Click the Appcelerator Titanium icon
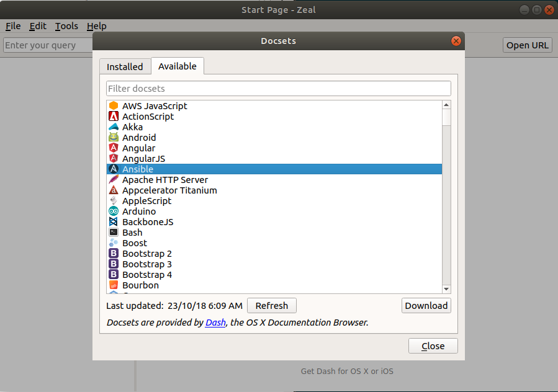Image resolution: width=558 pixels, height=392 pixels. coord(114,190)
